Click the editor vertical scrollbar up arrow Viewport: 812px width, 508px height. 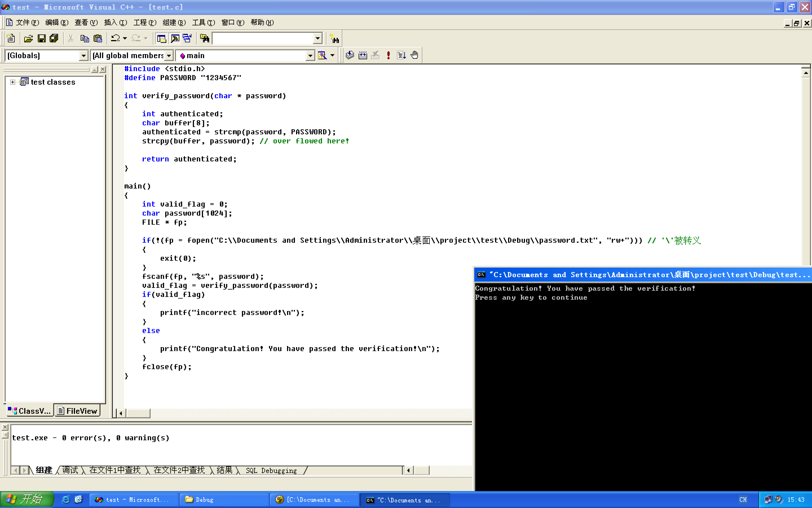[x=806, y=73]
